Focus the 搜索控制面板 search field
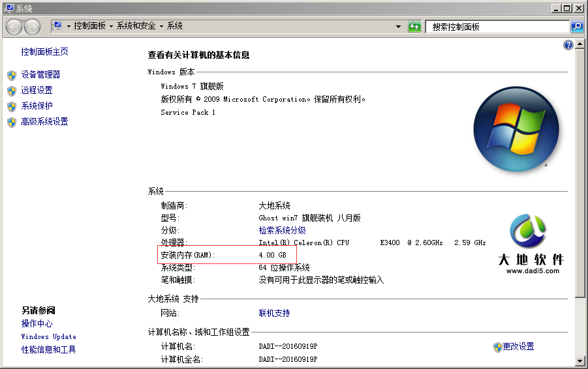 point(496,27)
